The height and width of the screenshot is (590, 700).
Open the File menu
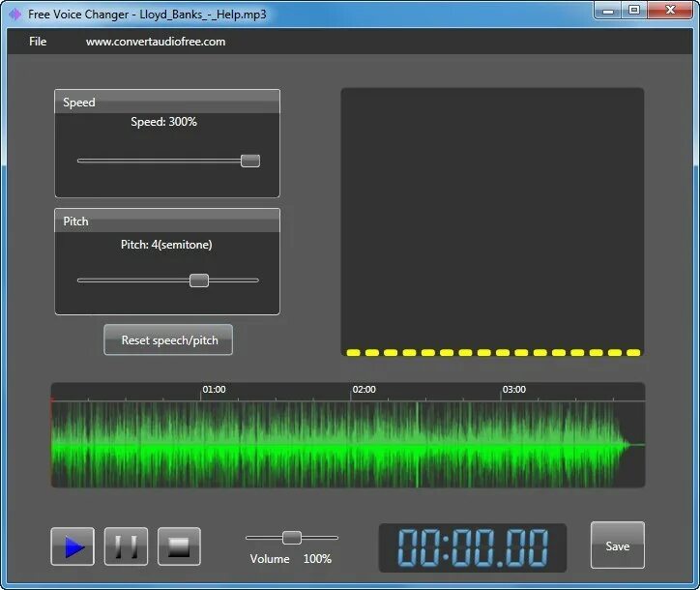click(x=38, y=42)
